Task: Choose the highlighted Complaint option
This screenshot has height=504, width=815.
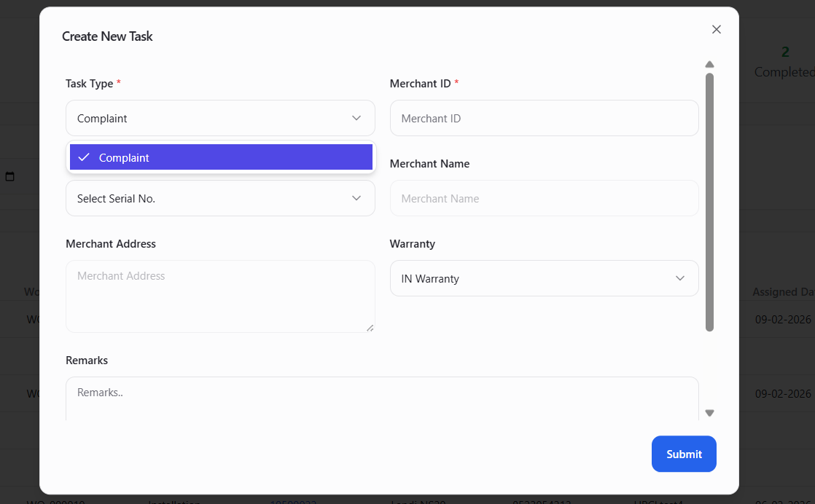Action: coord(221,157)
